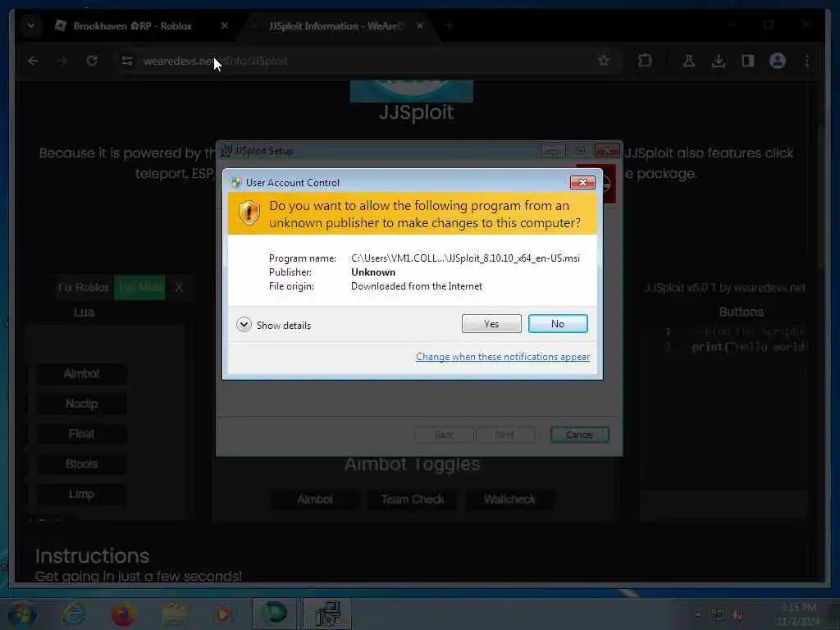The image size is (840, 630).
Task: Show hidden system tray icons
Action: 697,615
